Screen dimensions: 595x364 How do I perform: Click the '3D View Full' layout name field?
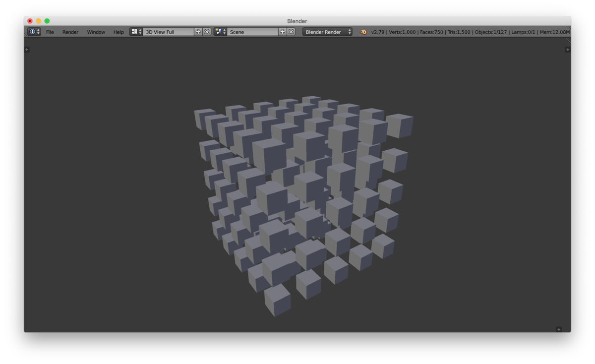169,32
